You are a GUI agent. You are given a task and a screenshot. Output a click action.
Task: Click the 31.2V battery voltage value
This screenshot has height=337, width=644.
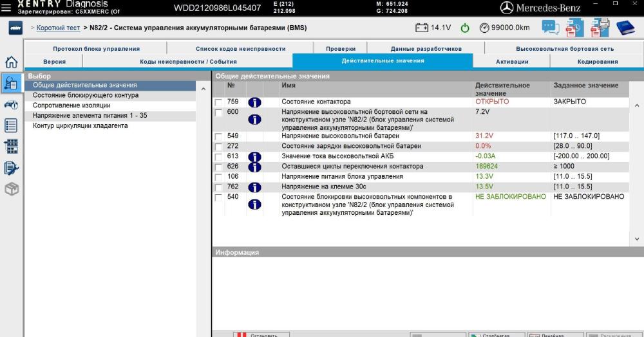(484, 136)
